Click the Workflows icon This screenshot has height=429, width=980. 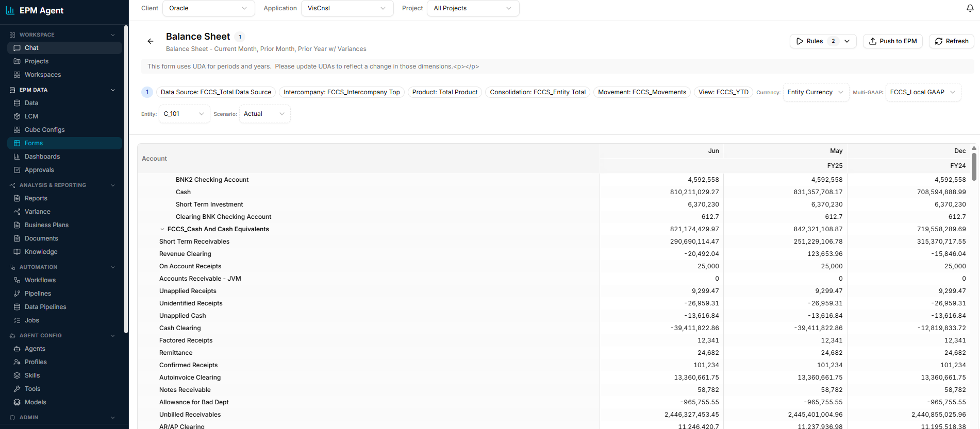point(17,280)
